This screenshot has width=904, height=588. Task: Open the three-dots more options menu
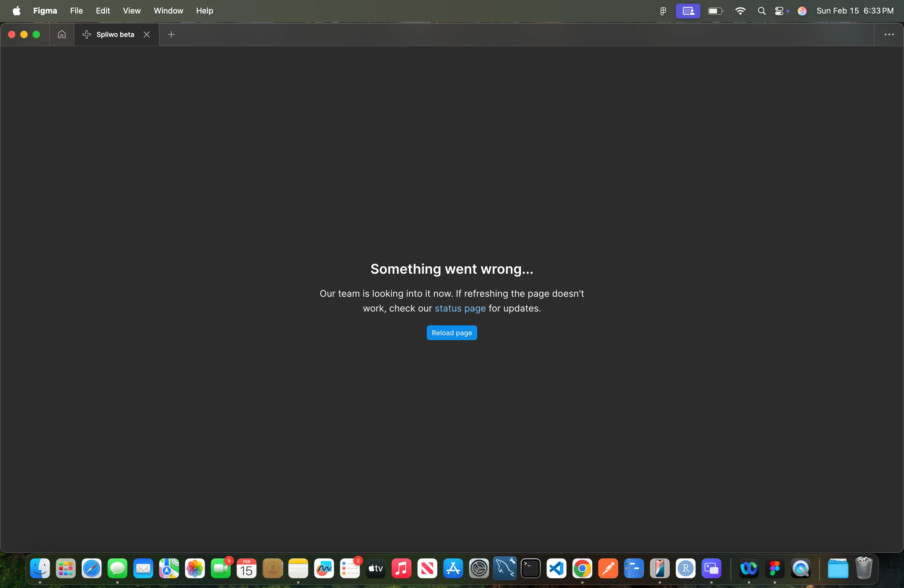coord(889,34)
